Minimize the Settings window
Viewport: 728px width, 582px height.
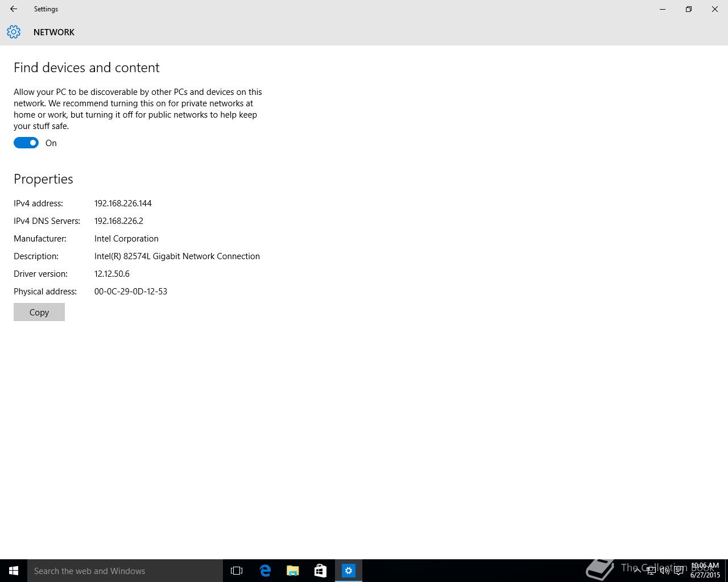[663, 9]
